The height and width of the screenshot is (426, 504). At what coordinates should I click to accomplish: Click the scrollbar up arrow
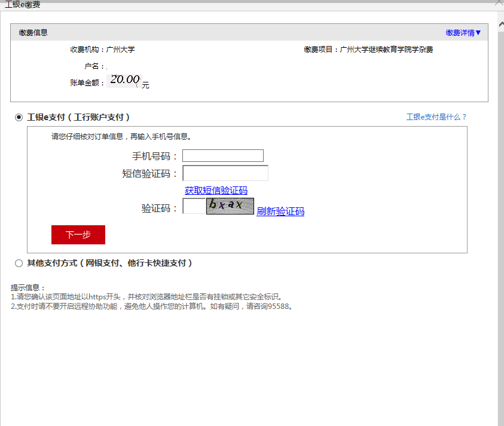[501, 24]
